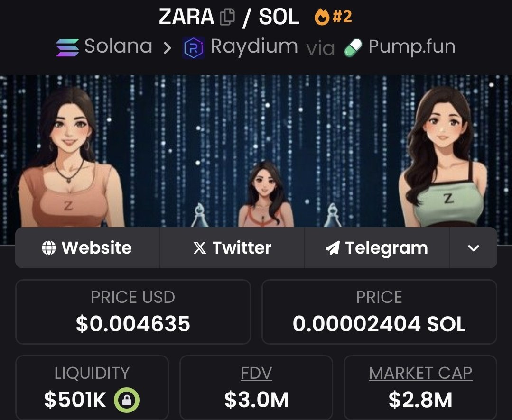
Task: Click the liquidity locked padlock icon
Action: point(127,400)
